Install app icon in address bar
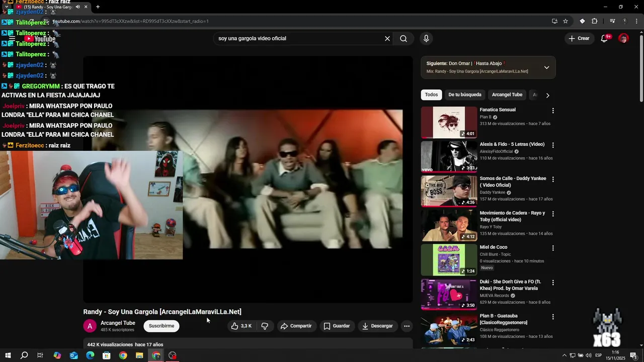 554,21
